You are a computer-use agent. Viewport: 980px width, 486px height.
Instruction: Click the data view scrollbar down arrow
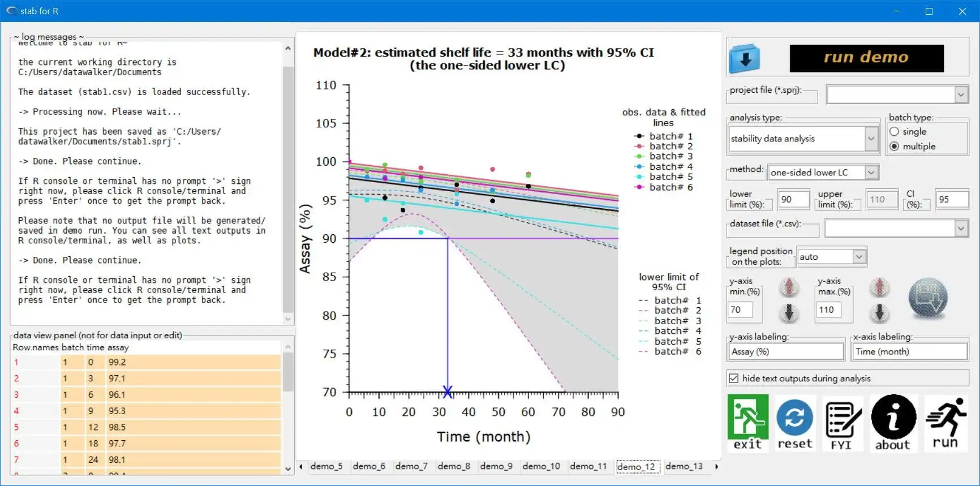tap(288, 468)
